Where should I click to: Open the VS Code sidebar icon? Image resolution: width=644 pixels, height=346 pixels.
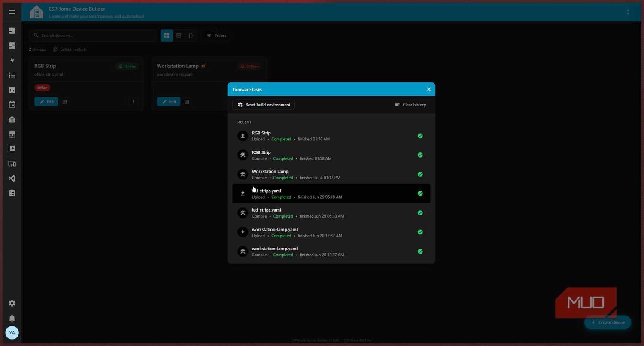coord(12,178)
